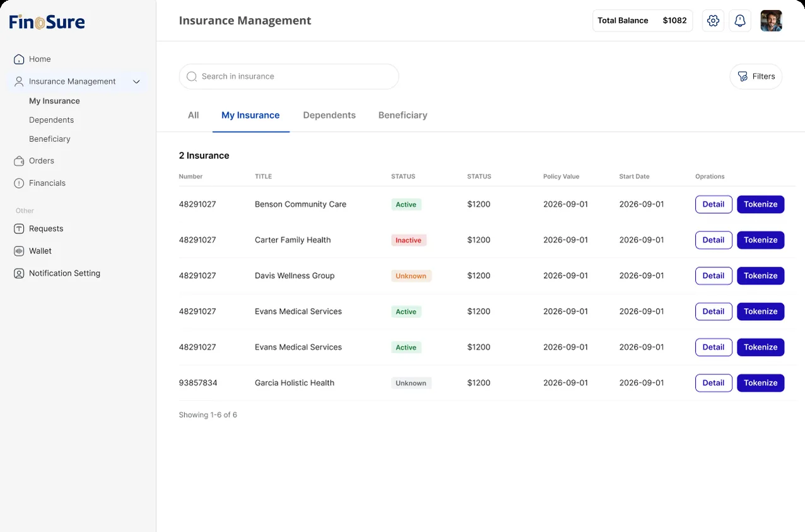The image size is (805, 532).
Task: Click the Requests icon in sidebar
Action: coord(19,229)
